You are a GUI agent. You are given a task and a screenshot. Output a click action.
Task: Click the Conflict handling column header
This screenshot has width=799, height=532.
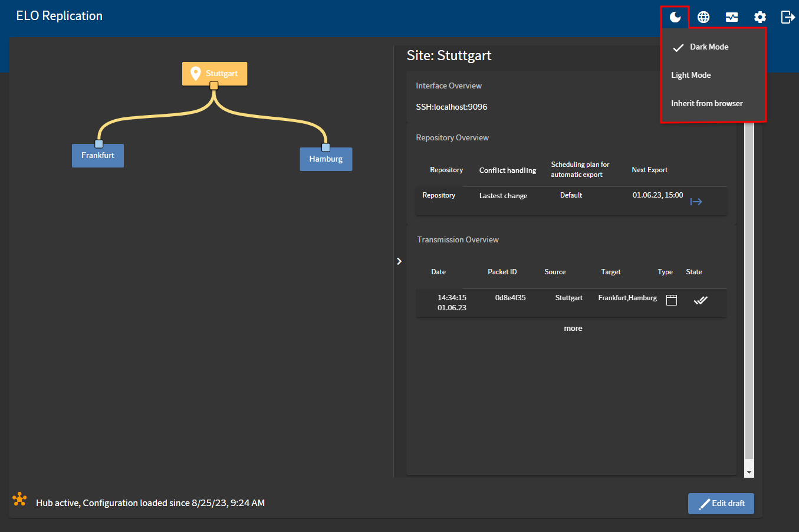point(508,170)
